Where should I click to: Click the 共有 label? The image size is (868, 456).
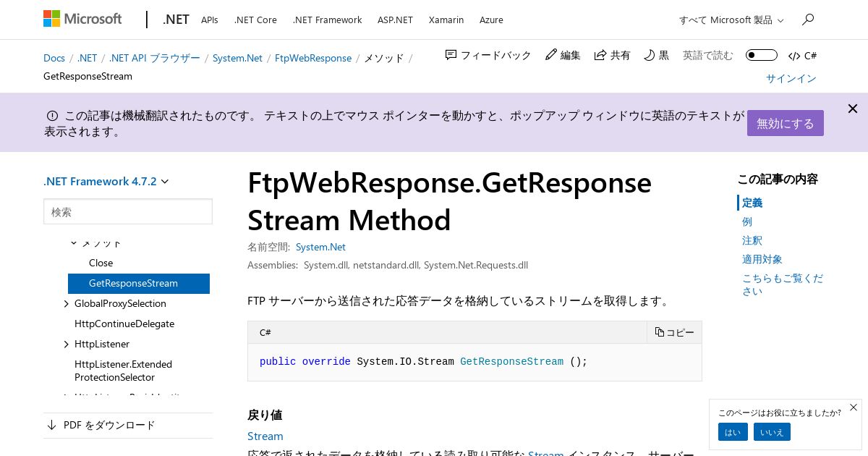pos(621,55)
